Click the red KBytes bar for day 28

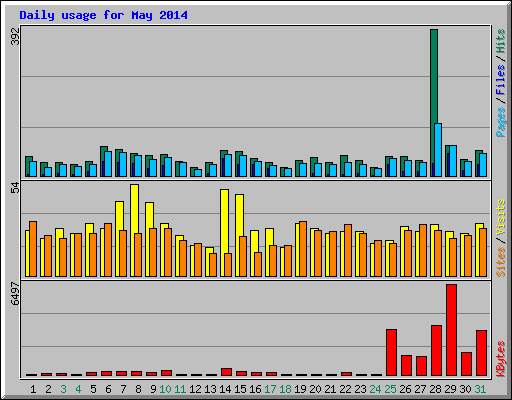pos(436,350)
